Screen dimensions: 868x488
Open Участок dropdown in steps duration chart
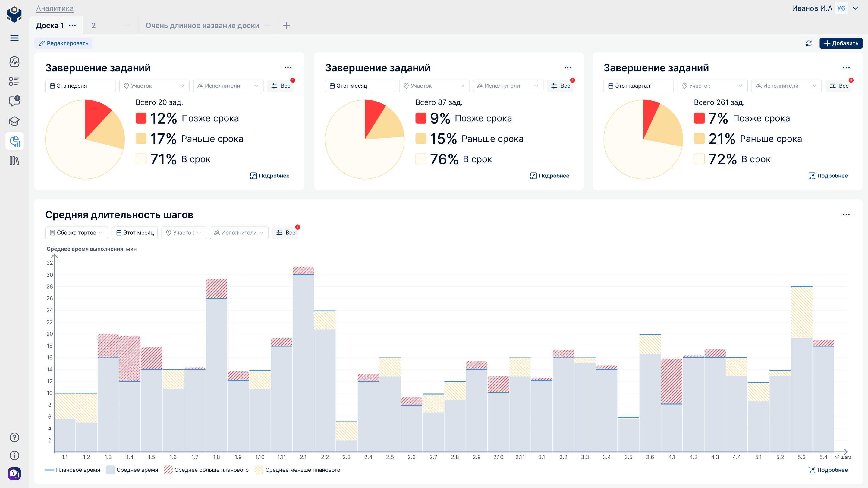(x=184, y=233)
